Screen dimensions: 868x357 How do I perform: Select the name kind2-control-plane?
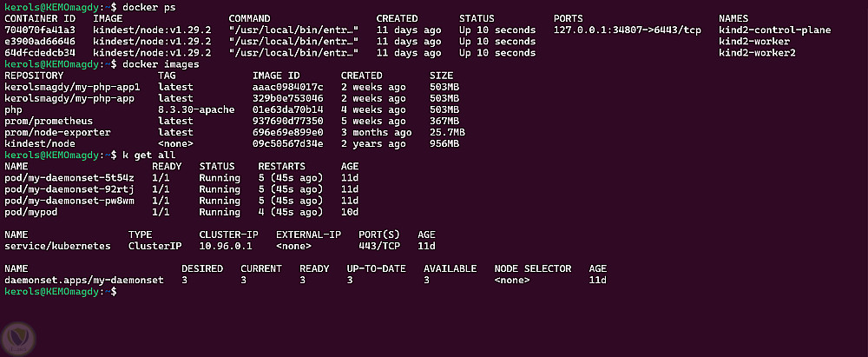[774, 30]
